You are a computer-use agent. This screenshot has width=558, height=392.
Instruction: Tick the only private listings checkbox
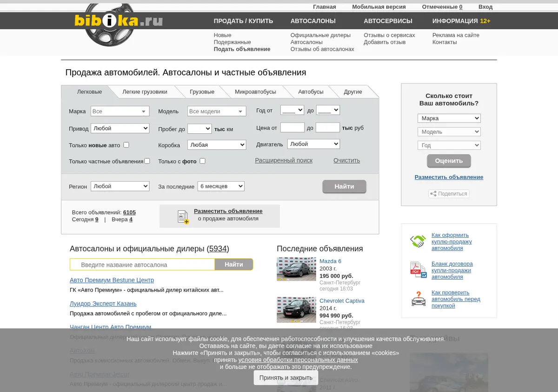point(147,161)
